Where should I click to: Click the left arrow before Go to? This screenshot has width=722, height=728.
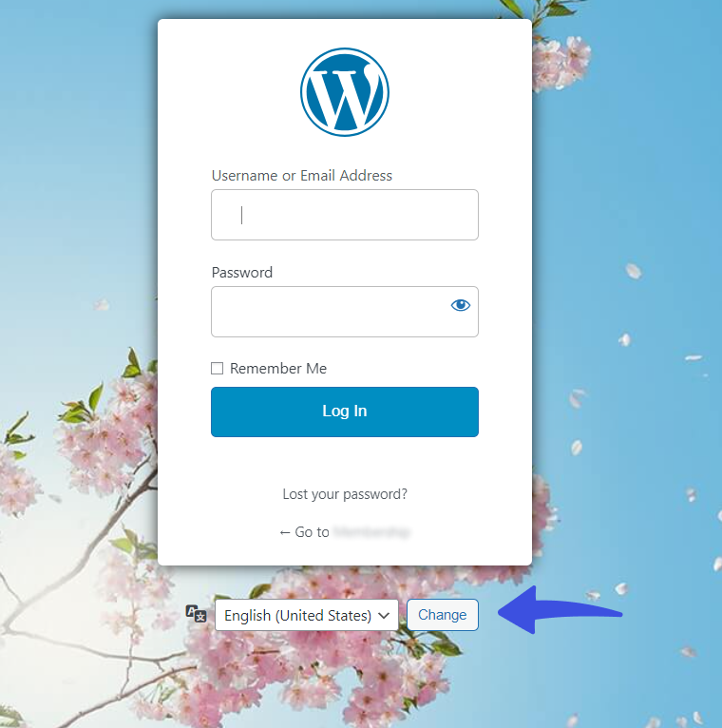285,532
